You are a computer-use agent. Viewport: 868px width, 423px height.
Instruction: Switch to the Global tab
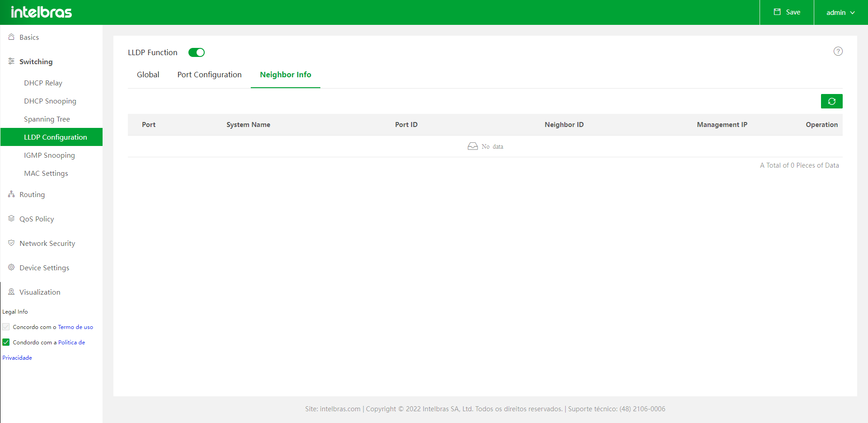(148, 75)
